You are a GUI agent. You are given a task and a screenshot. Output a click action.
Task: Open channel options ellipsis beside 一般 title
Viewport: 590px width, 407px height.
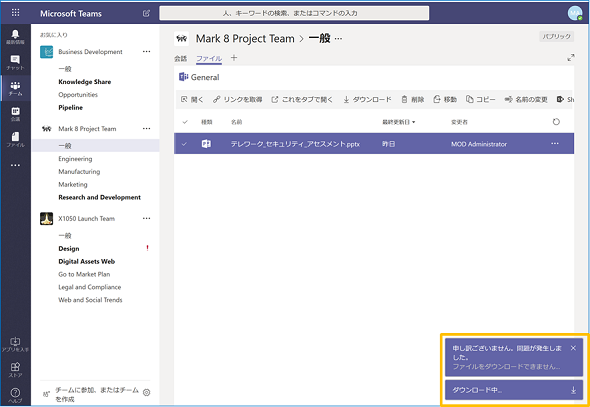point(338,39)
